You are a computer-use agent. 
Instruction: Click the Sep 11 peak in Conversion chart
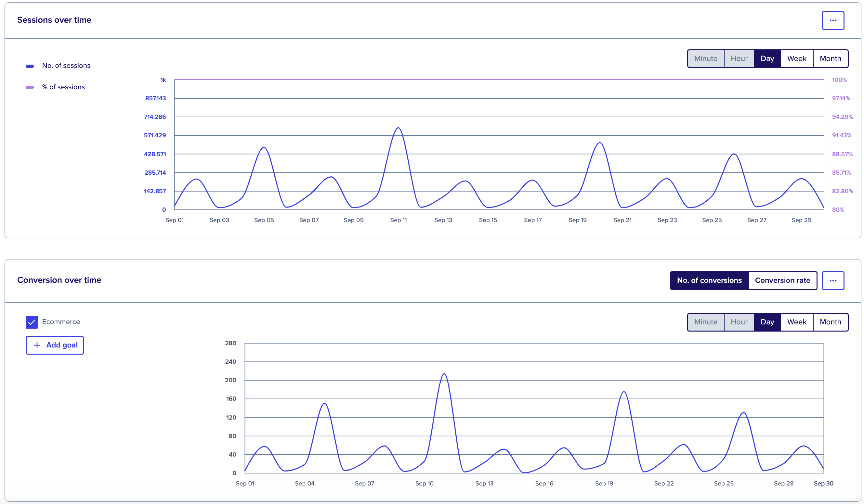point(444,374)
